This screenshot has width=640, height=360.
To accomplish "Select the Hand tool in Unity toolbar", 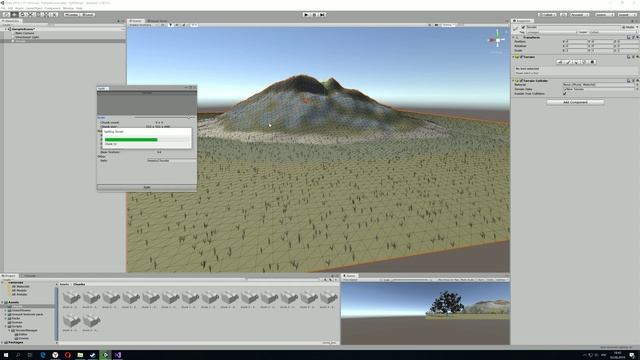I will click(6, 14).
